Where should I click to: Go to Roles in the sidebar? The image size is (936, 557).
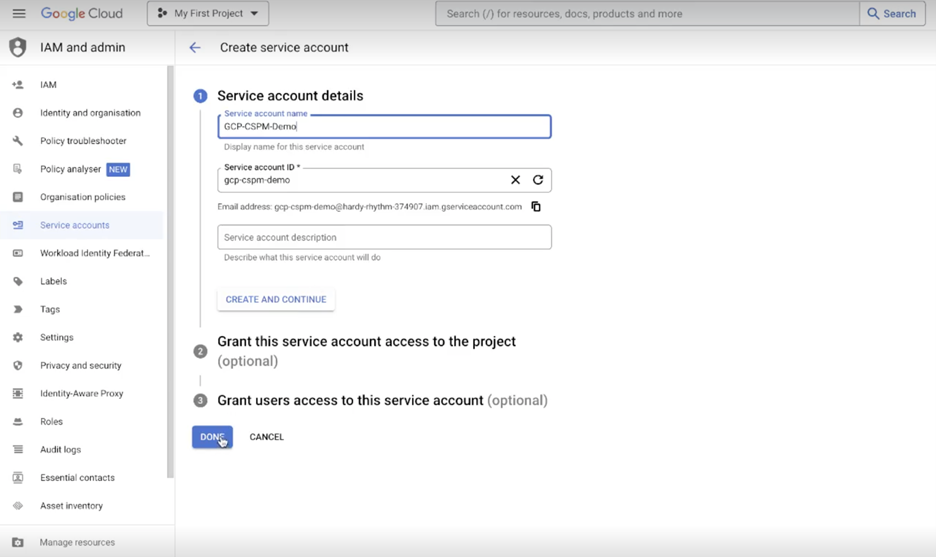tap(51, 421)
